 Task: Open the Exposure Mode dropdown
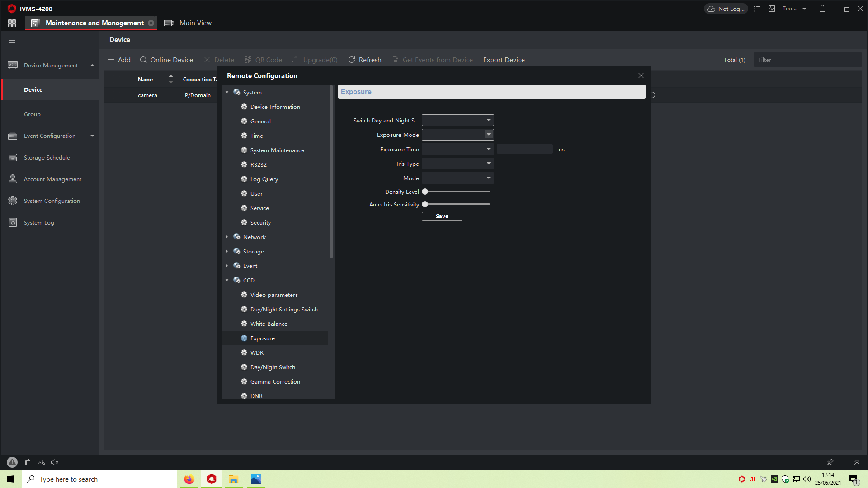point(458,135)
